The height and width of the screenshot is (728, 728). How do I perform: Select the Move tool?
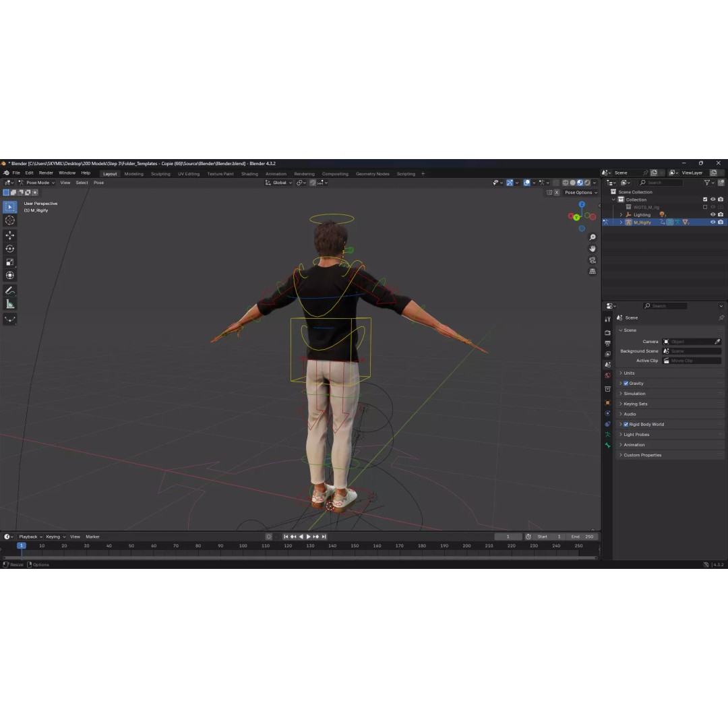[9, 235]
